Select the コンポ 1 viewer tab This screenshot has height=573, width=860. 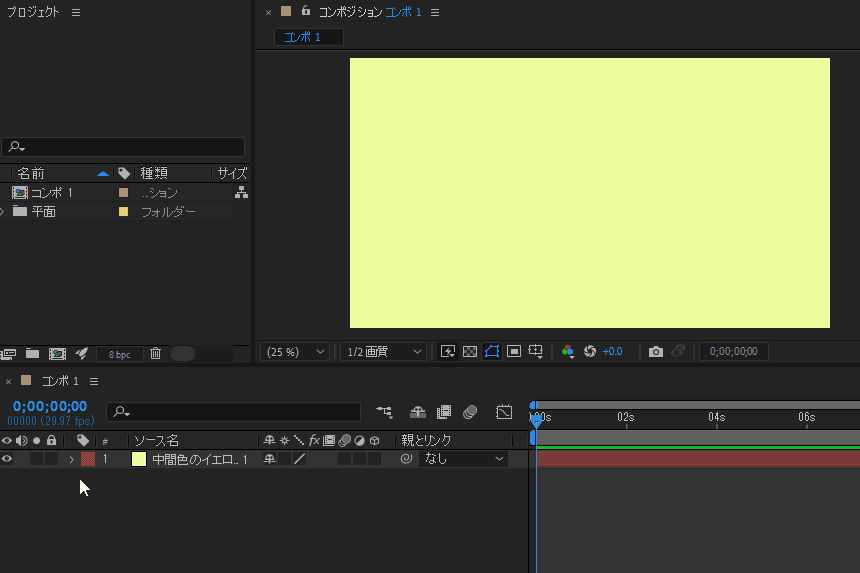point(308,37)
